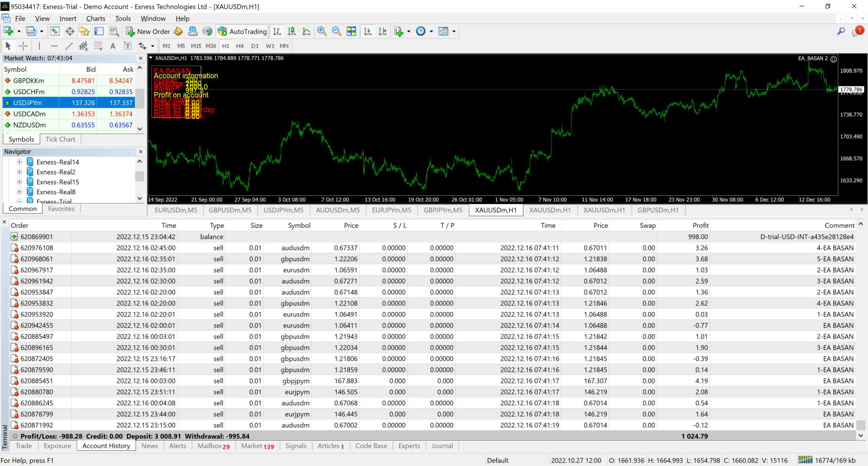This screenshot has width=868, height=466.
Task: Switch chart to W1 timeframe
Action: pyautogui.click(x=270, y=46)
